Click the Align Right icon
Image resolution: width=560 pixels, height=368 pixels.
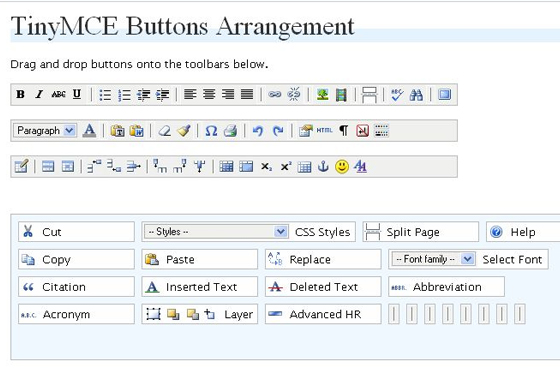[228, 94]
